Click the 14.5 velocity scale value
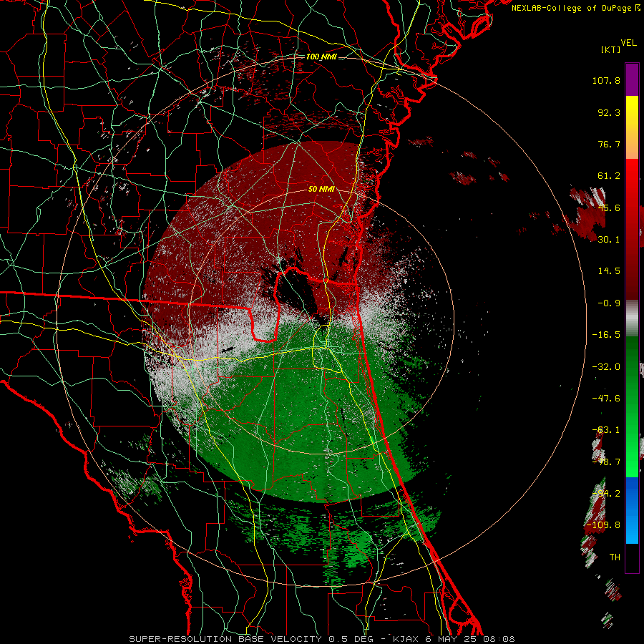The image size is (644, 644). (x=609, y=271)
